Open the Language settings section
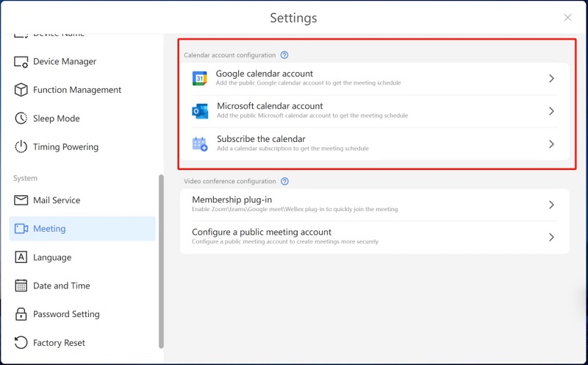This screenshot has width=588, height=365. (52, 258)
